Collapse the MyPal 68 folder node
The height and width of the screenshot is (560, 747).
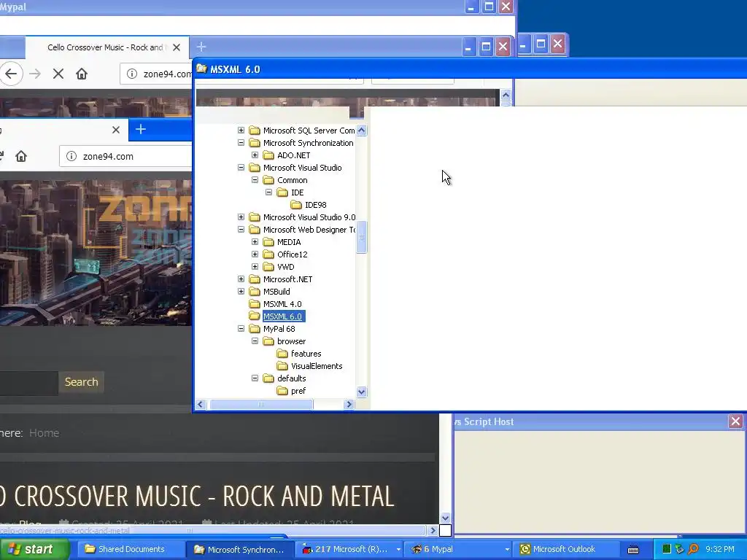point(241,328)
